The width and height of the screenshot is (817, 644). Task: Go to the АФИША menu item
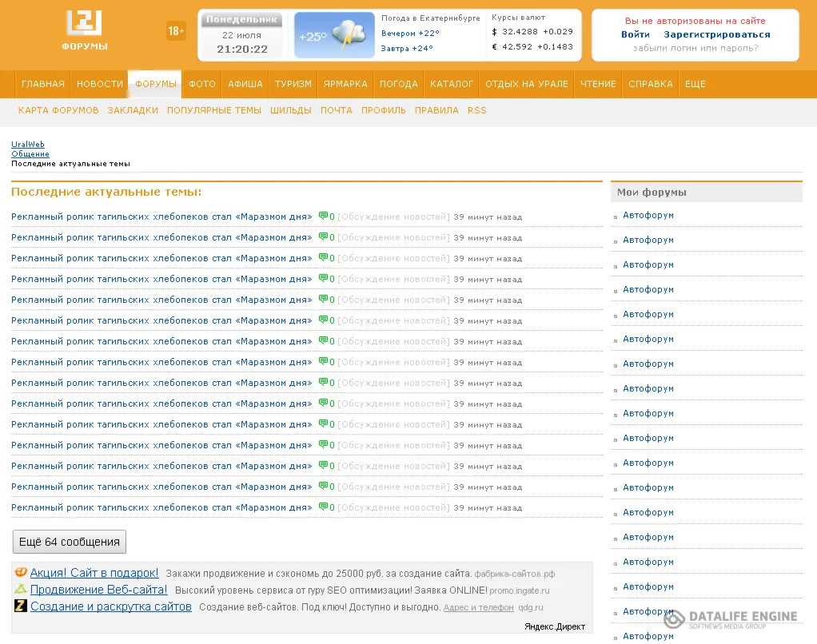coord(245,84)
